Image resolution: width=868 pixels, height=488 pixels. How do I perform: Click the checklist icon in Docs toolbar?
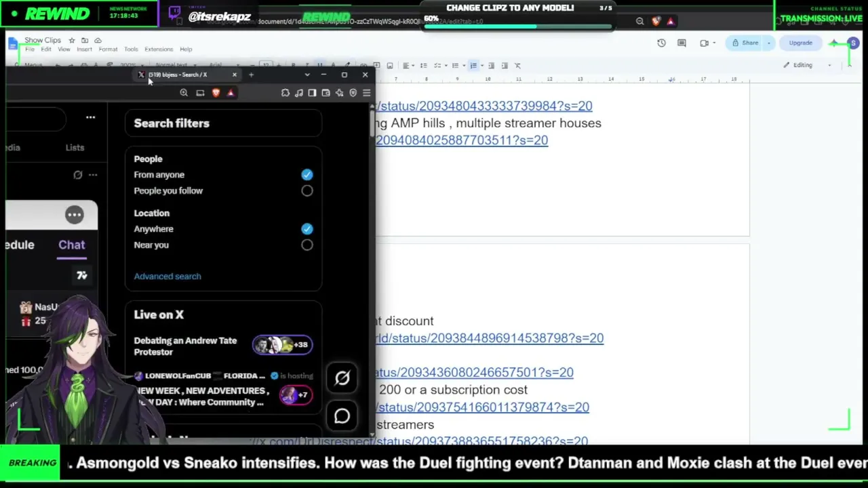pos(437,66)
